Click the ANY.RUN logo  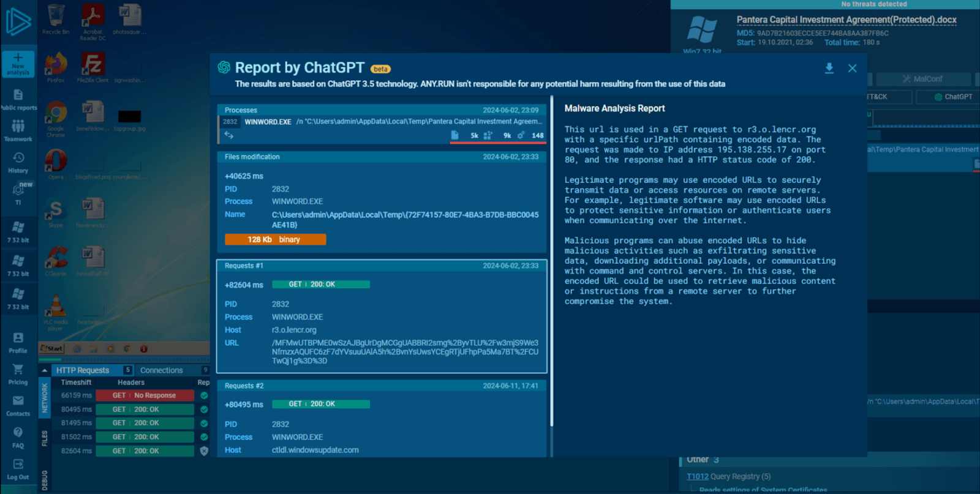point(18,22)
